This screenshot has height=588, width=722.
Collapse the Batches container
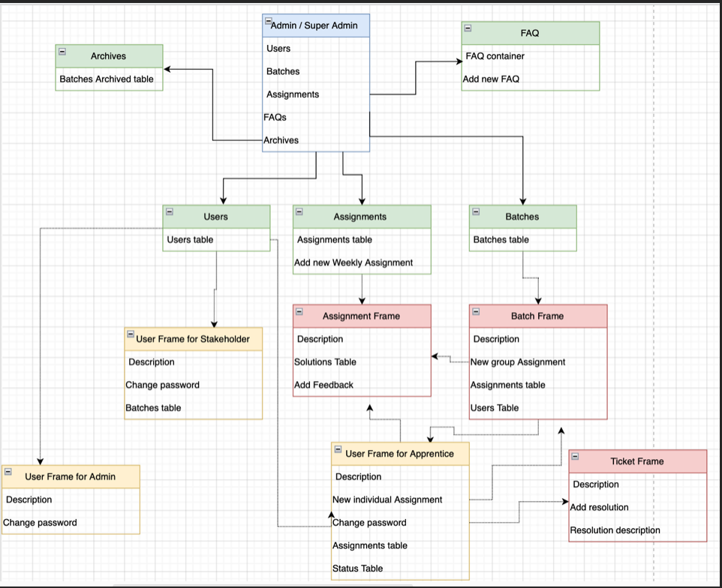475,212
